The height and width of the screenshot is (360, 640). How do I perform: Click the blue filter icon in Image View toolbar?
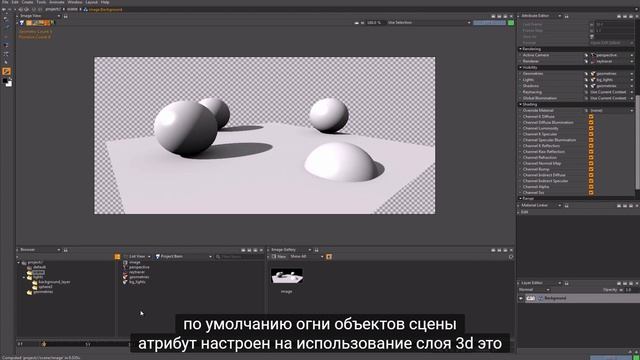coord(22,23)
